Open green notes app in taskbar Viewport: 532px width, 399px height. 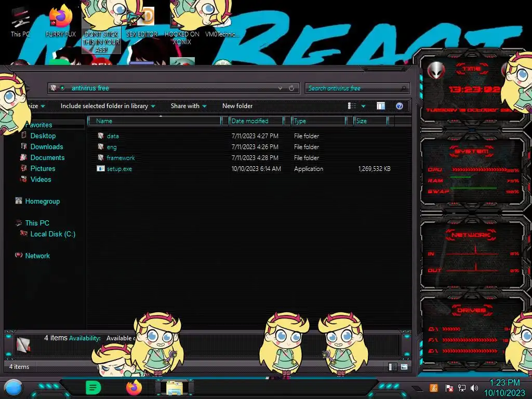click(x=94, y=388)
